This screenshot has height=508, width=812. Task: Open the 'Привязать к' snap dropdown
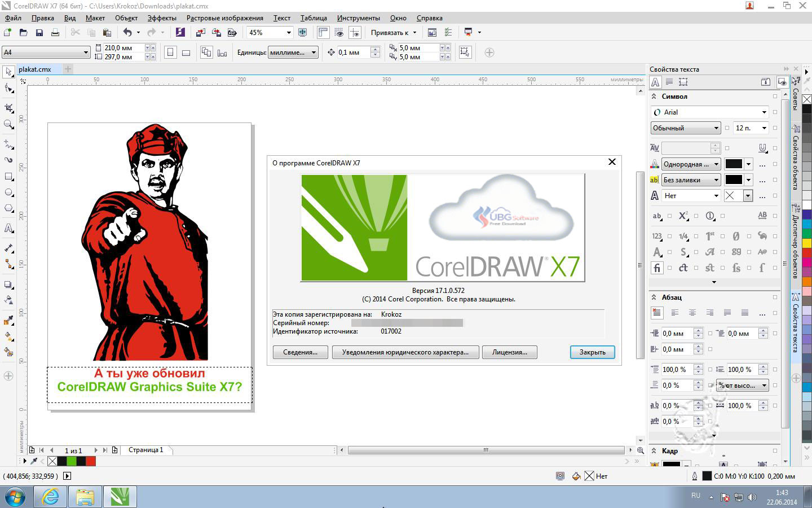tap(394, 32)
